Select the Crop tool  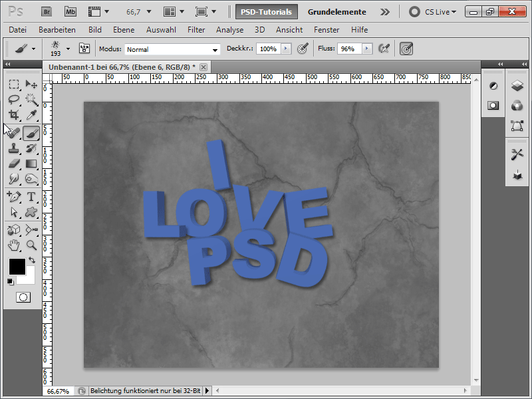click(x=14, y=116)
